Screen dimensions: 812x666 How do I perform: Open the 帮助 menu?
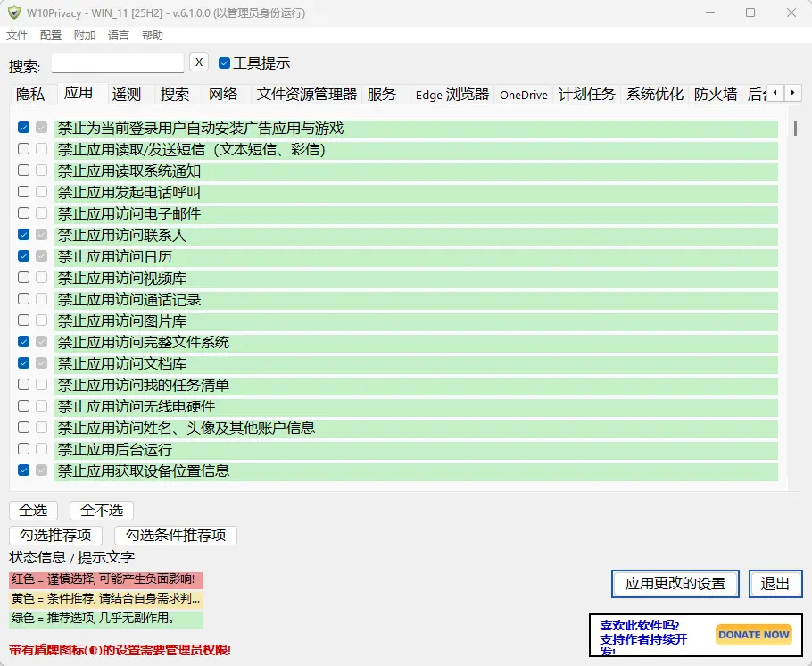(153, 35)
